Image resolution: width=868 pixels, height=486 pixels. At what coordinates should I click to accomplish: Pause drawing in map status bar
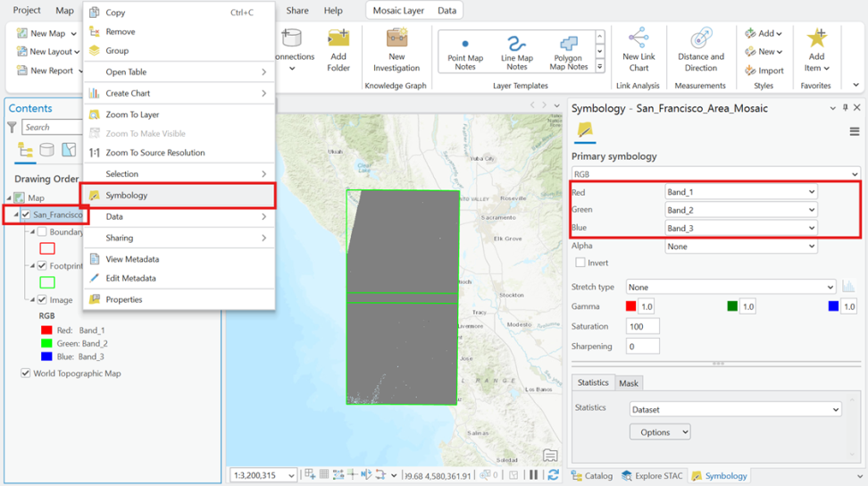[534, 475]
